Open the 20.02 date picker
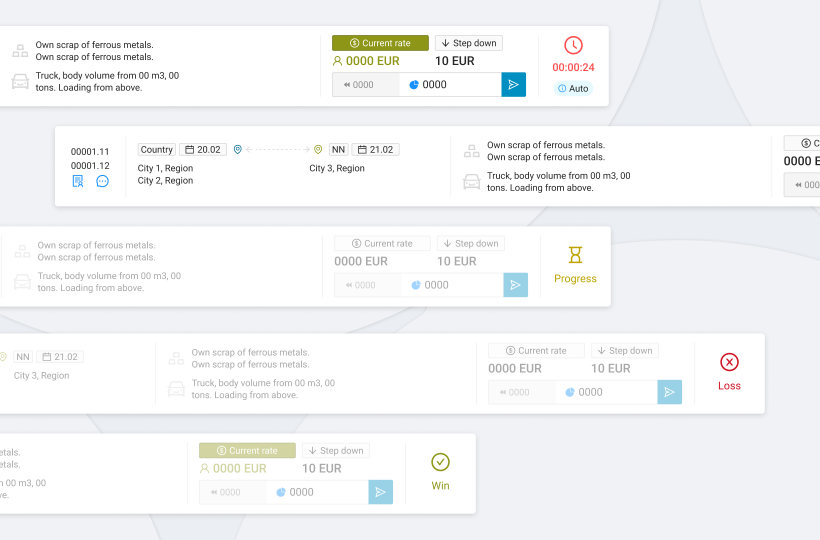Screen dimensions: 820x540 205,150
